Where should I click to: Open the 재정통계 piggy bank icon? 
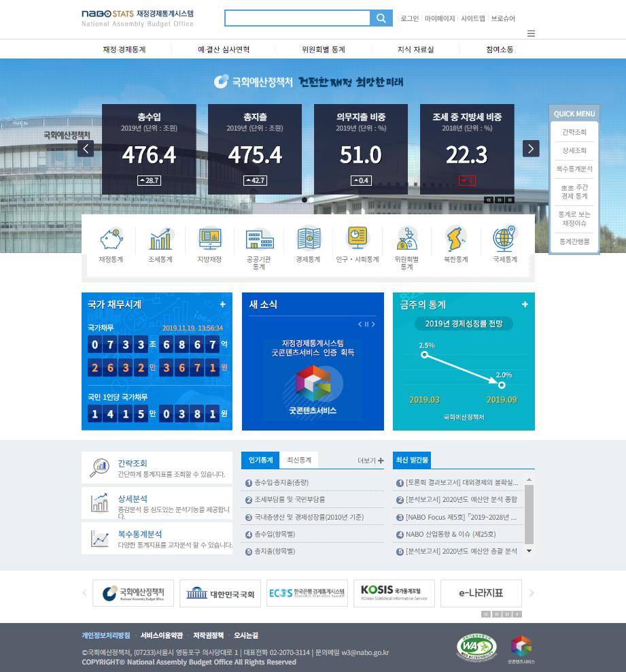(111, 240)
